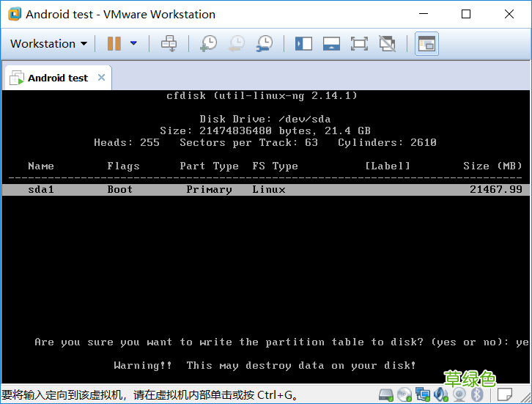The height and width of the screenshot is (404, 532).
Task: Click the sound card status icon
Action: click(440, 394)
